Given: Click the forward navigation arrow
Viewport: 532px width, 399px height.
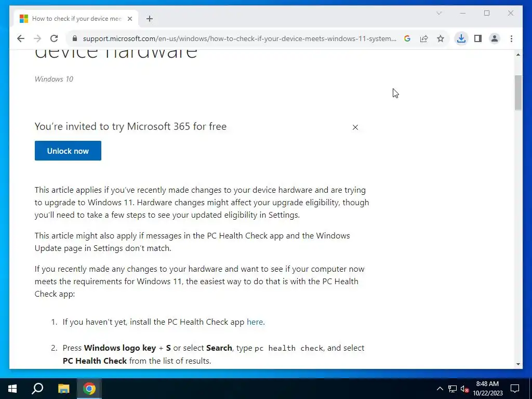Looking at the screenshot, I should (x=37, y=38).
